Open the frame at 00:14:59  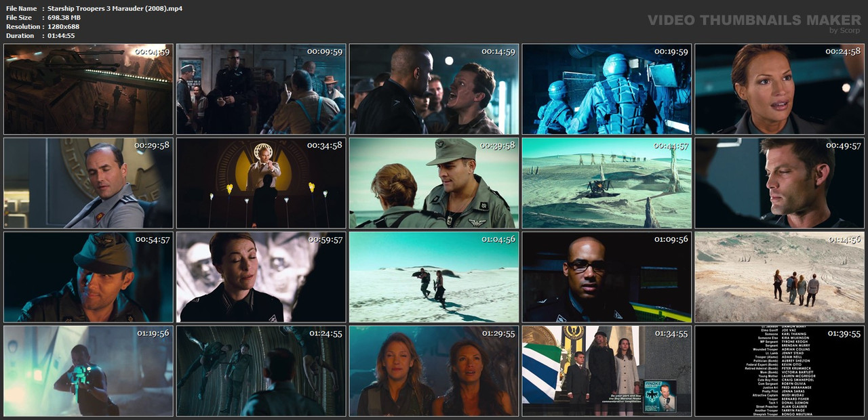click(x=434, y=89)
